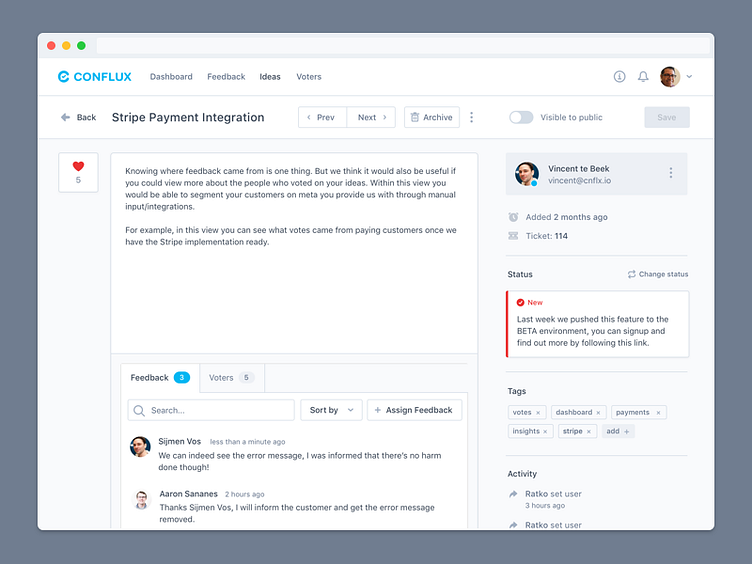Toggle Visible to public switch
The height and width of the screenshot is (564, 752).
[521, 118]
